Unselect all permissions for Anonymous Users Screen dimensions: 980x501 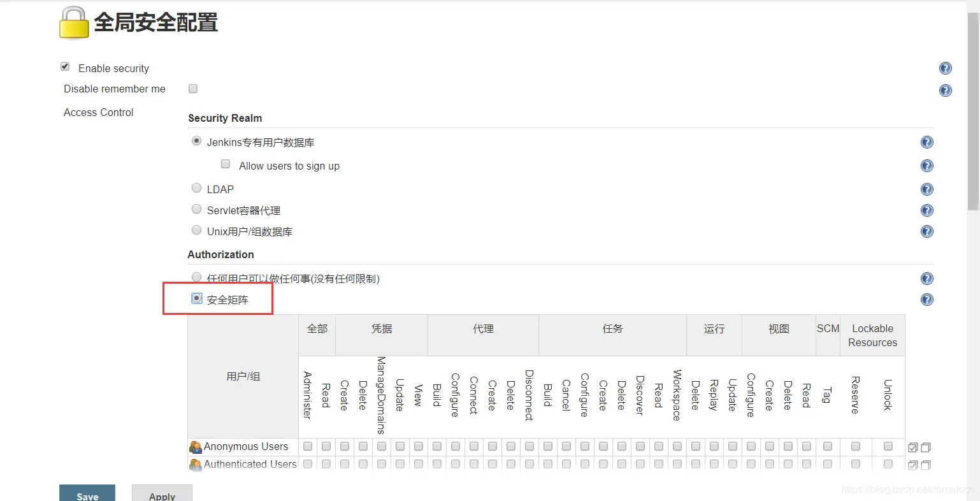926,447
